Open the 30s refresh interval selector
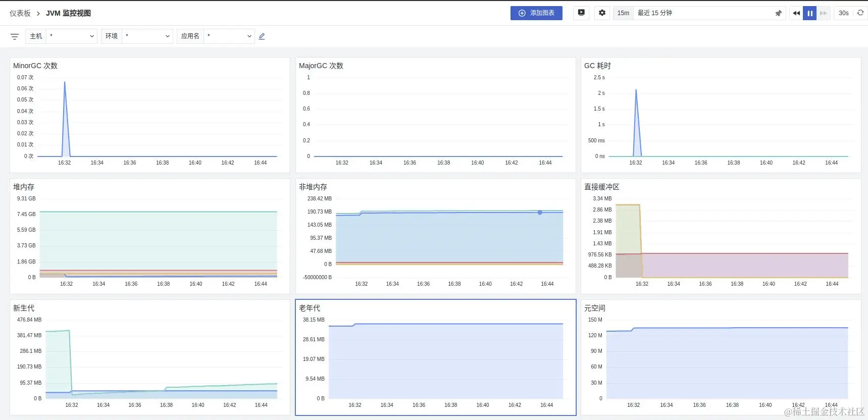The width and height of the screenshot is (868, 420). [844, 13]
